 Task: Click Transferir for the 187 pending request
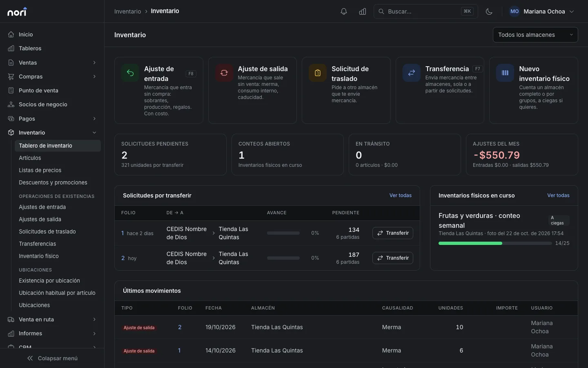tap(393, 258)
